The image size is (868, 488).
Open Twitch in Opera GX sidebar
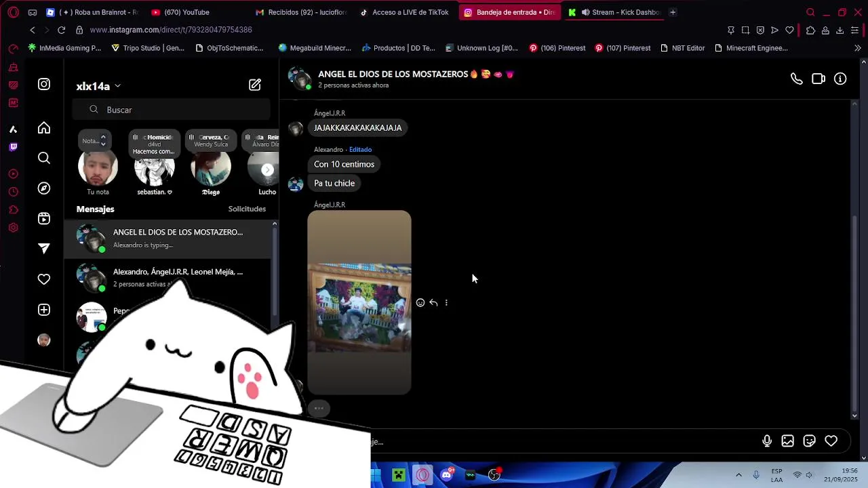tap(13, 147)
